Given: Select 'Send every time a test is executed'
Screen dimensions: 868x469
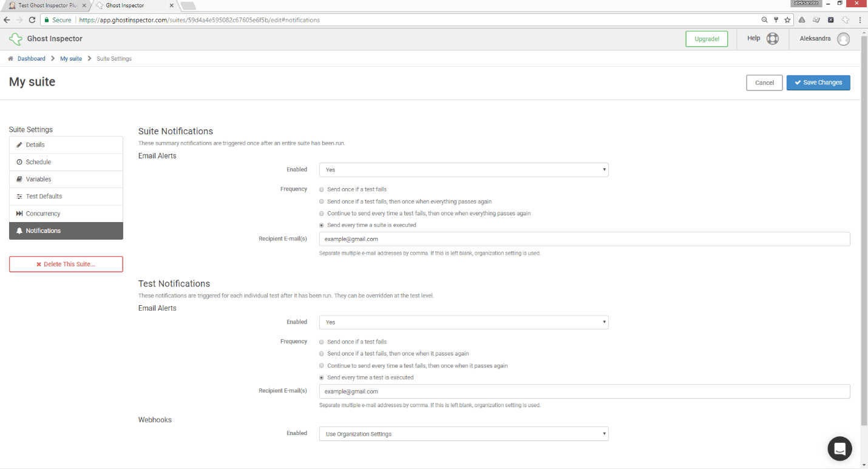Looking at the screenshot, I should [322, 377].
